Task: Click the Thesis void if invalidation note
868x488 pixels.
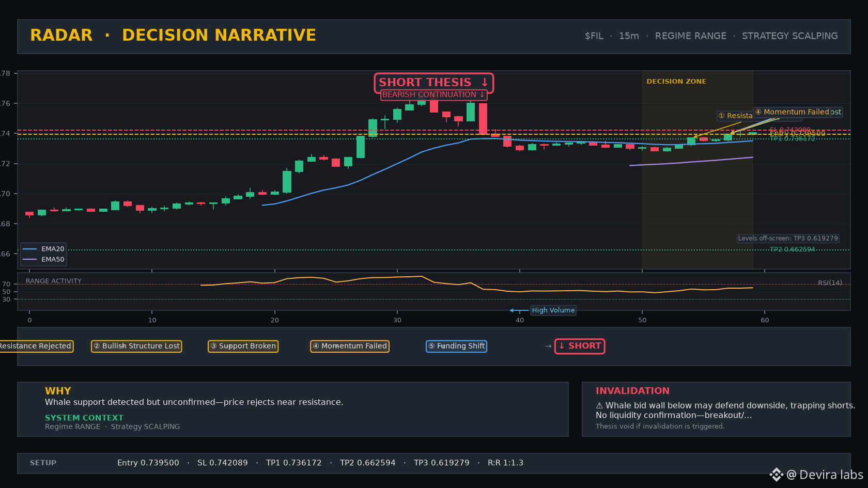Action: [660, 426]
